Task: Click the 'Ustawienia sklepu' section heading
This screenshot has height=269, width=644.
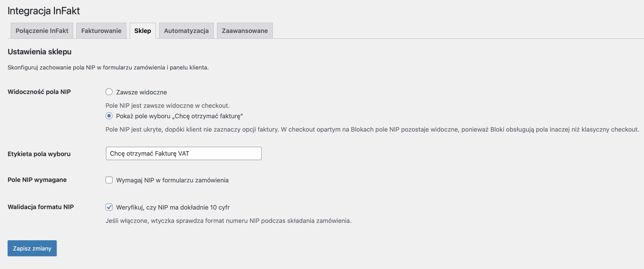Action: [x=39, y=52]
